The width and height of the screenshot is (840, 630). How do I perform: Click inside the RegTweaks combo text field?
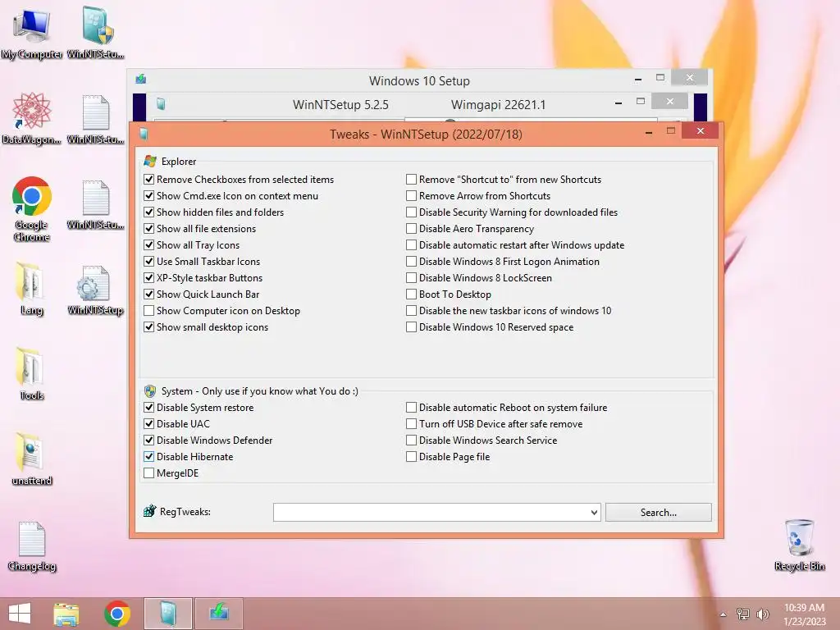[x=431, y=513]
